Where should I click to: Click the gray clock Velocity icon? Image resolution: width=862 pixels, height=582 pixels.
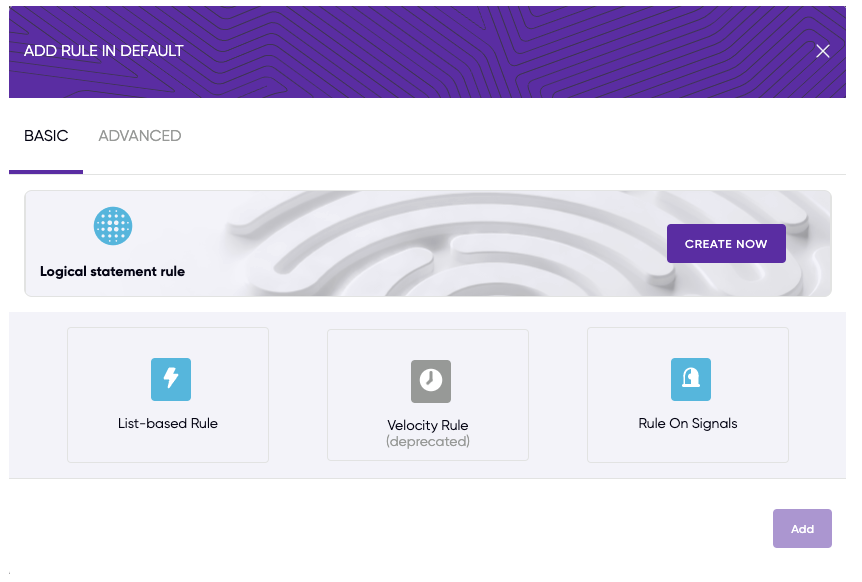pyautogui.click(x=431, y=381)
